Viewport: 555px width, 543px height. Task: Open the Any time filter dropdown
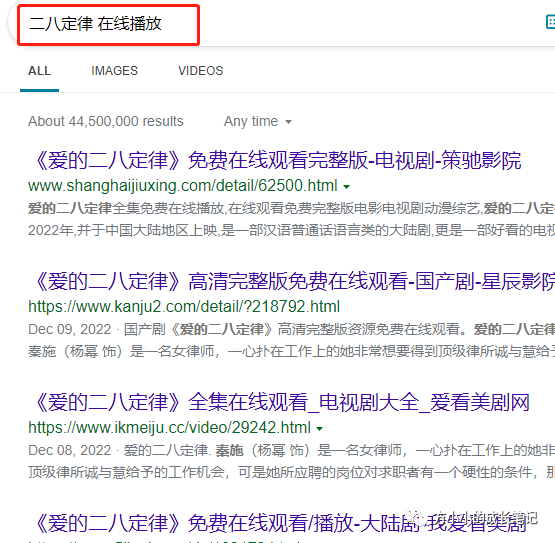click(258, 121)
